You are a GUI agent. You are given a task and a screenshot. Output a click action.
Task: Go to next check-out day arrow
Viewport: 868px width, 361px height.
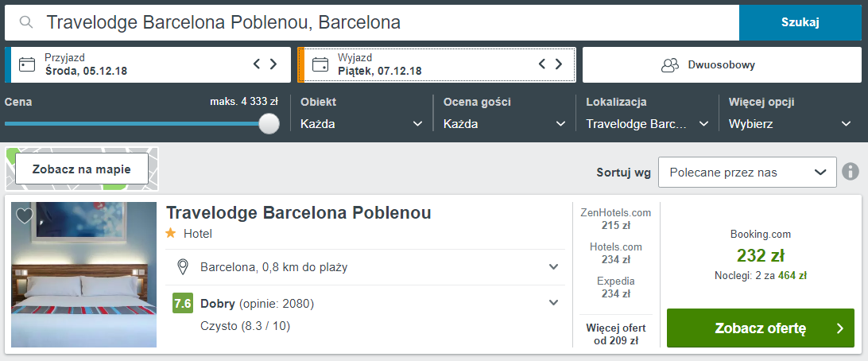pos(559,64)
